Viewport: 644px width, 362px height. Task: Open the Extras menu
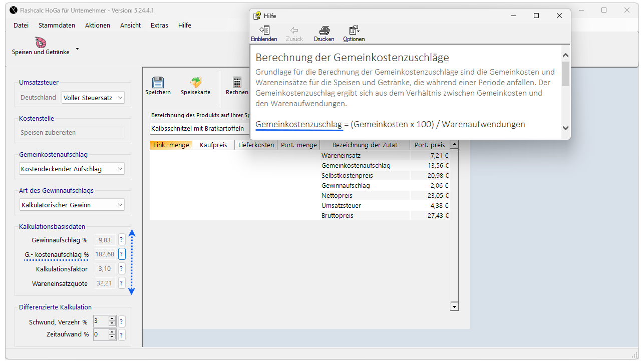159,26
